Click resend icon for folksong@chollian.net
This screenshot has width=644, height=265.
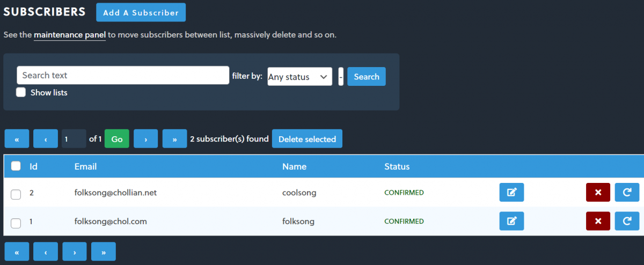627,193
